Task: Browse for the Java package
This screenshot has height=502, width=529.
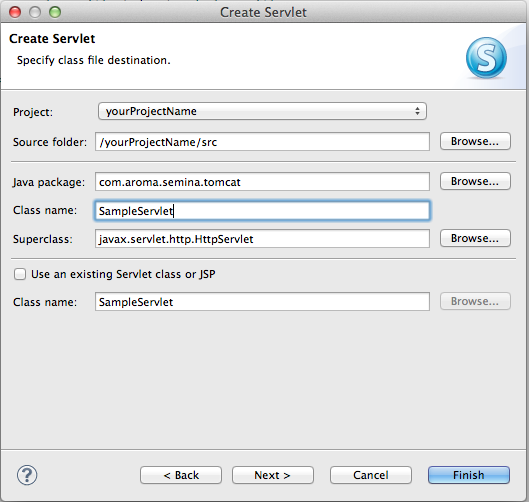Action: (475, 181)
